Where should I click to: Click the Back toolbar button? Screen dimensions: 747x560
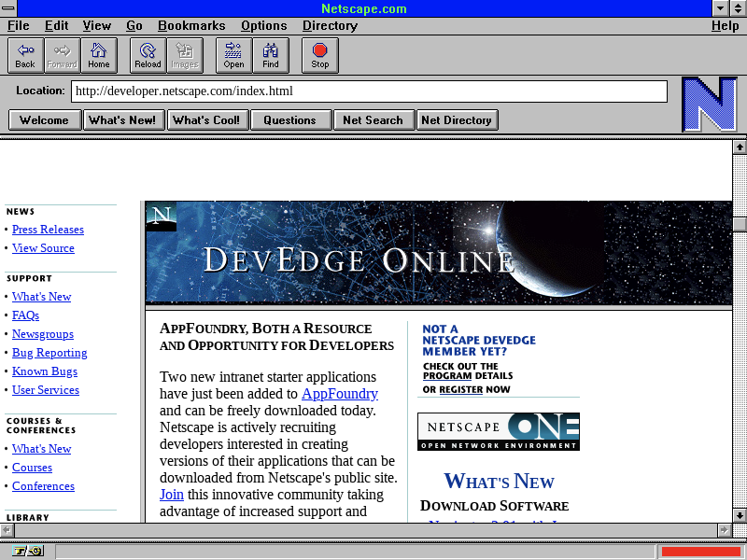pos(25,55)
